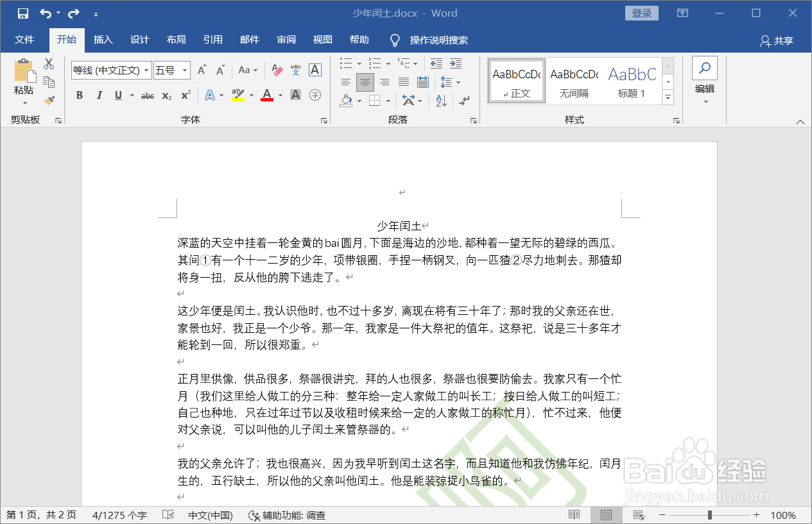Apply yellow text highlight color

[238, 96]
